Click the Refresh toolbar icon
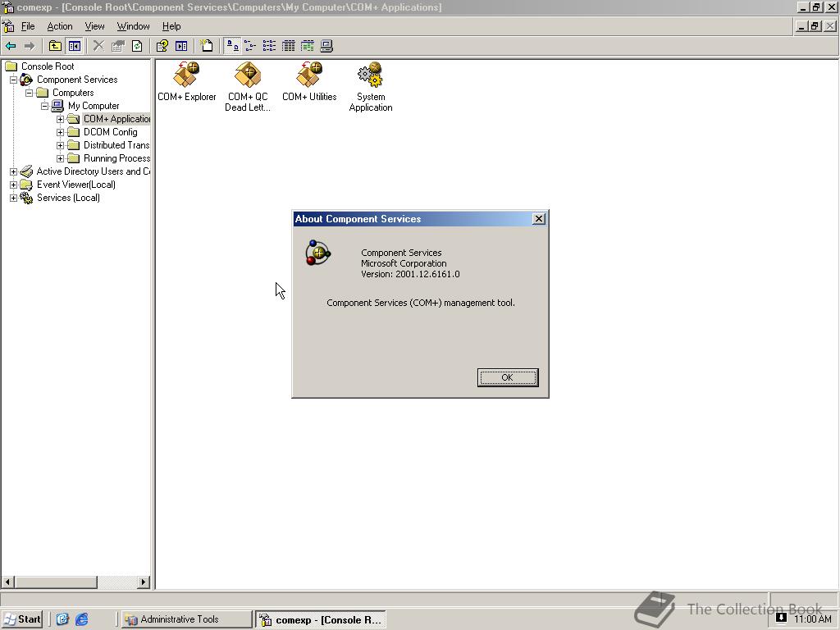The height and width of the screenshot is (630, 840). point(137,46)
